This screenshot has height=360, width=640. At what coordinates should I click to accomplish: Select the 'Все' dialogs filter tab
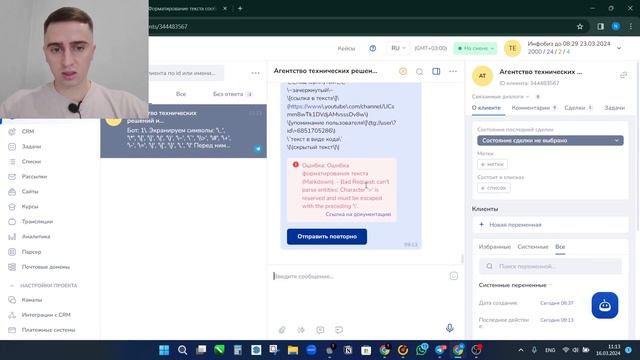point(181,94)
